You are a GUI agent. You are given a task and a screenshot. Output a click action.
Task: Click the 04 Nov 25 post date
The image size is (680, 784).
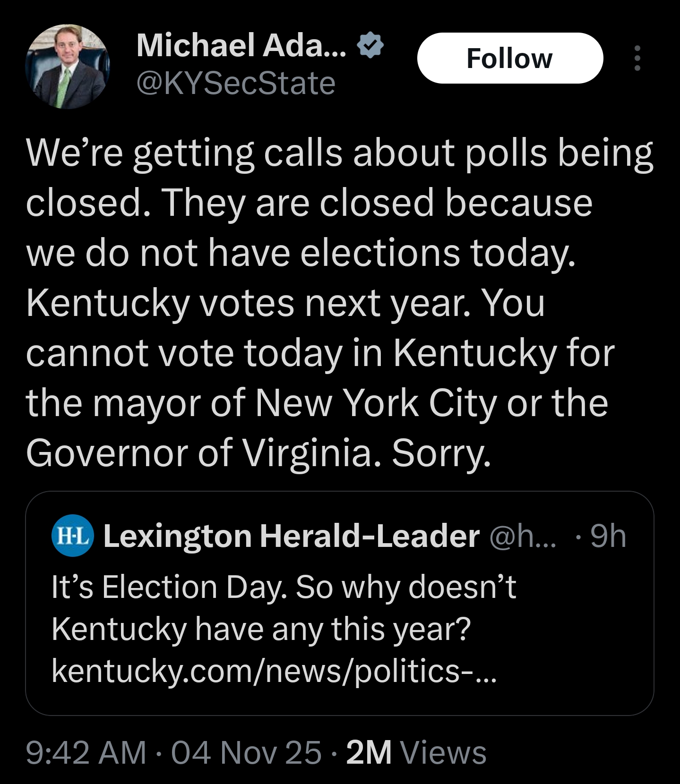tap(246, 752)
